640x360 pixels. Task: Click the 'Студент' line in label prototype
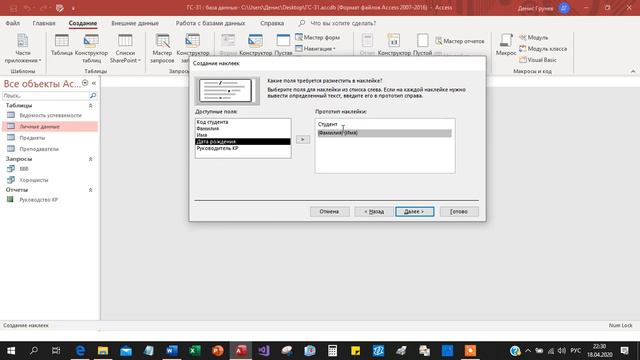pos(384,124)
